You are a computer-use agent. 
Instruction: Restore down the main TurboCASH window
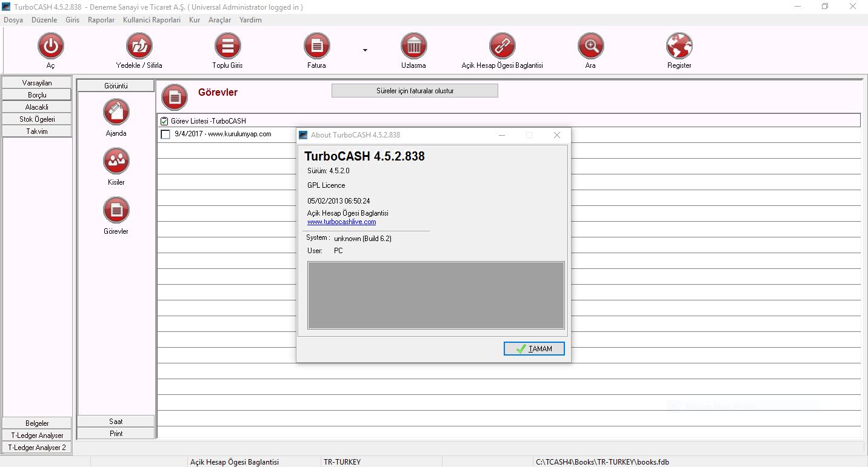click(x=825, y=7)
